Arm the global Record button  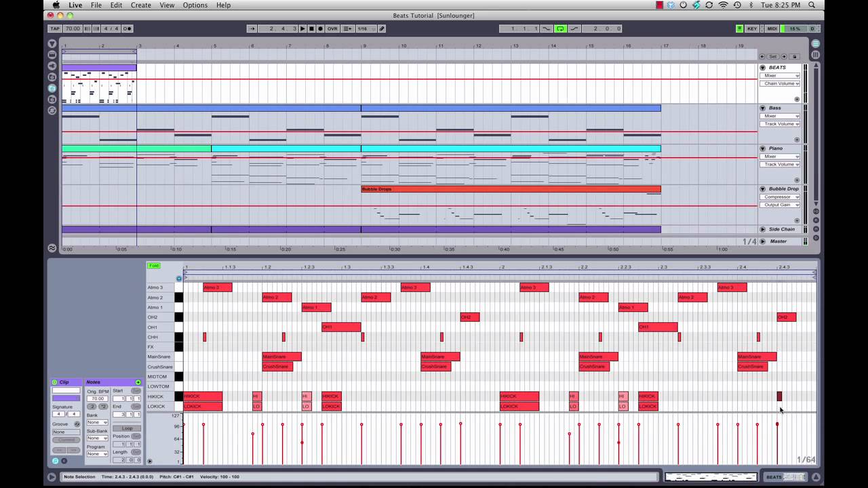click(320, 28)
